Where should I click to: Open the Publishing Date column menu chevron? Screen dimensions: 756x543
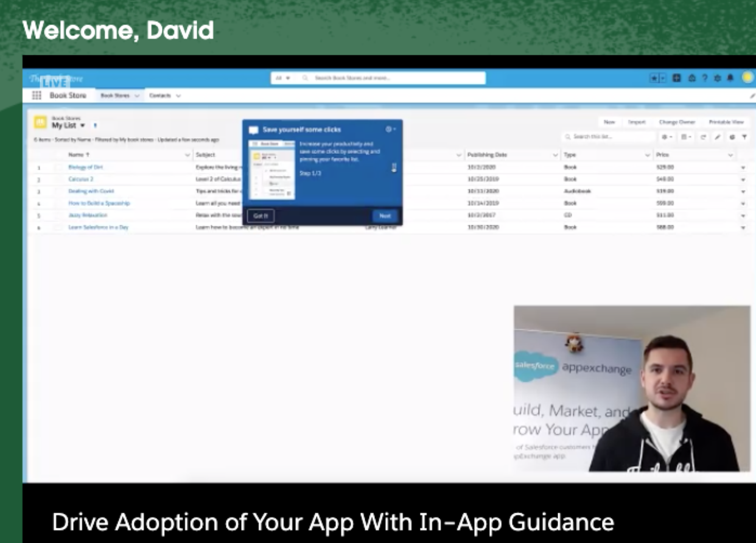click(555, 155)
